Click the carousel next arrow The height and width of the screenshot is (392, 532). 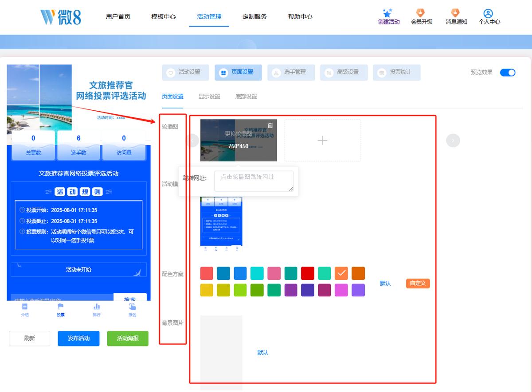[453, 140]
